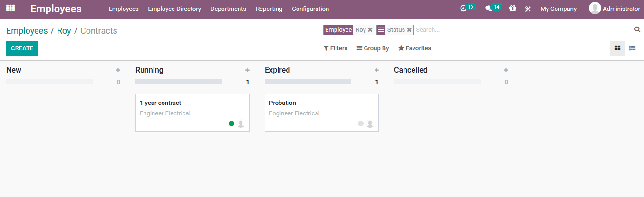
Task: Open the apps grid menu icon
Action: click(10, 9)
